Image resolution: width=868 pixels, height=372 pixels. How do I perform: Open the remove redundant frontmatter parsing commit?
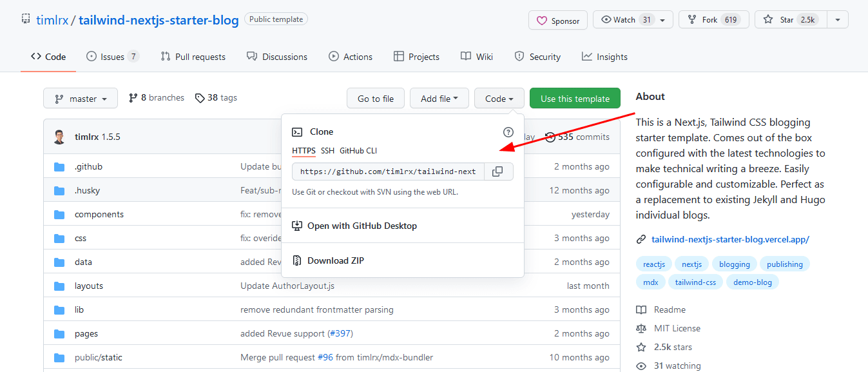tap(317, 309)
